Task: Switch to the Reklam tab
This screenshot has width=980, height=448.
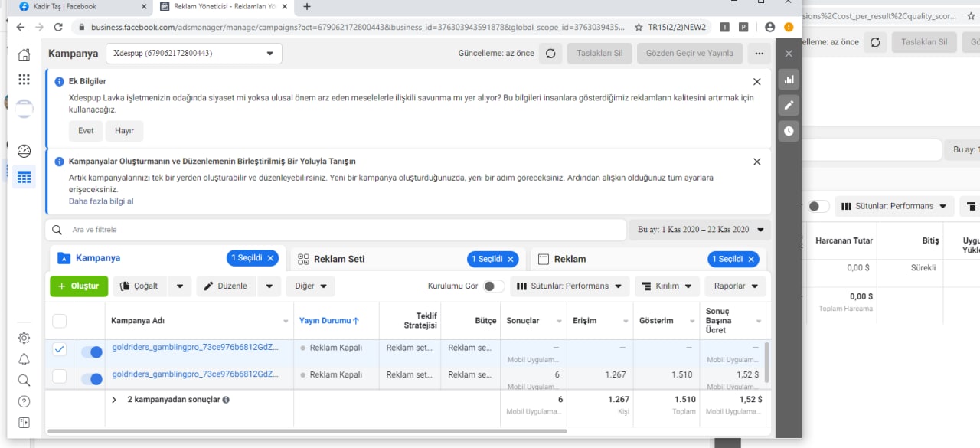Action: 648,259
